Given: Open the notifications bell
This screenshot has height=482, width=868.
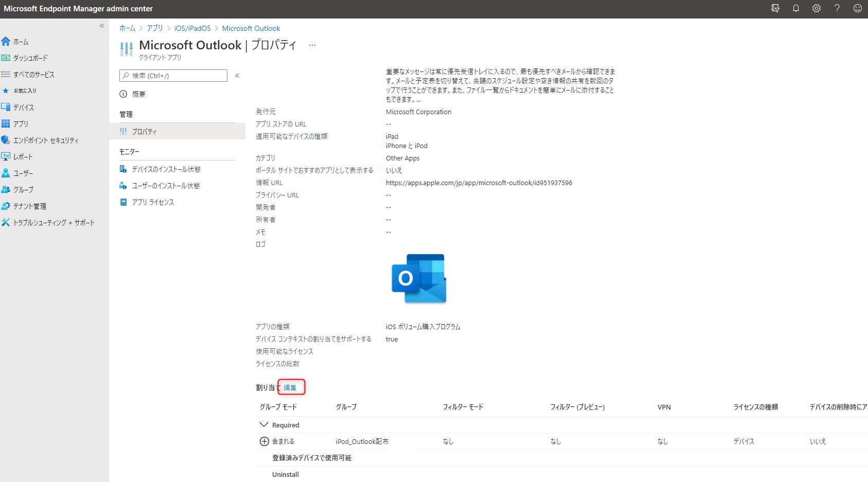Looking at the screenshot, I should pos(795,8).
